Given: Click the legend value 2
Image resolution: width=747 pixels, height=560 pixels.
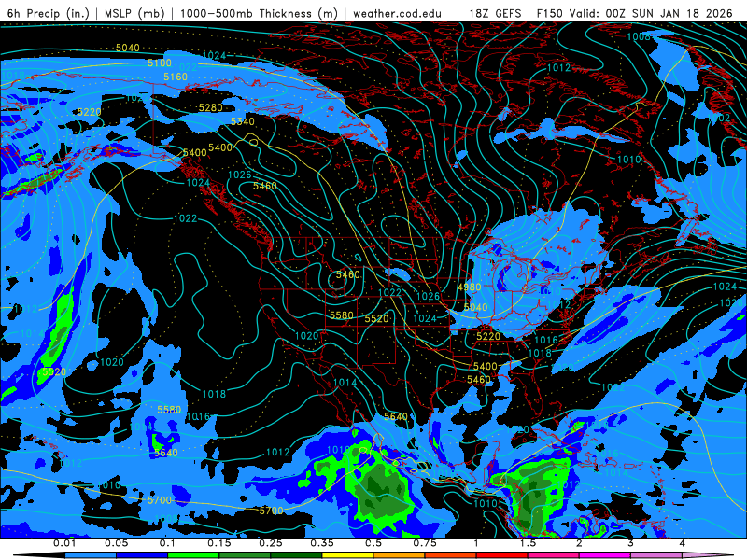Looking at the screenshot, I should click(x=579, y=543).
